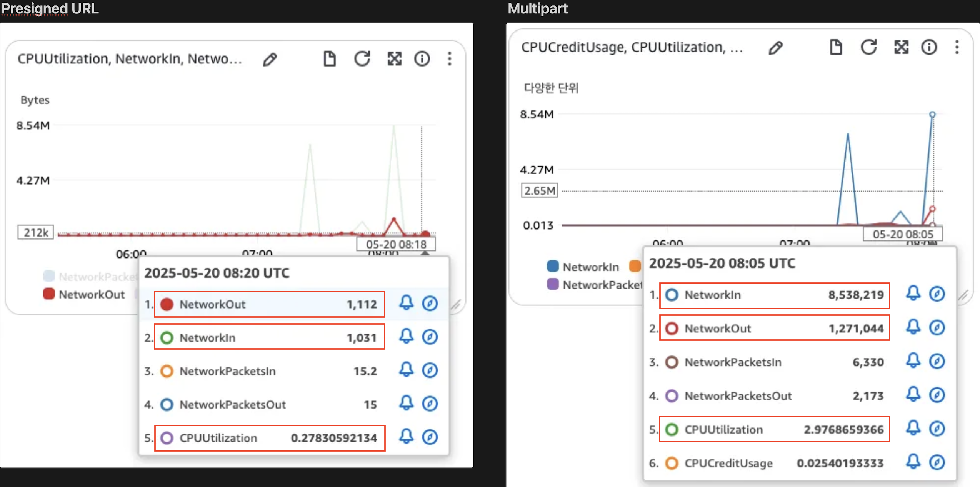Click NetworkOut red data point in Presigned chart
This screenshot has height=487, width=980.
[425, 233]
